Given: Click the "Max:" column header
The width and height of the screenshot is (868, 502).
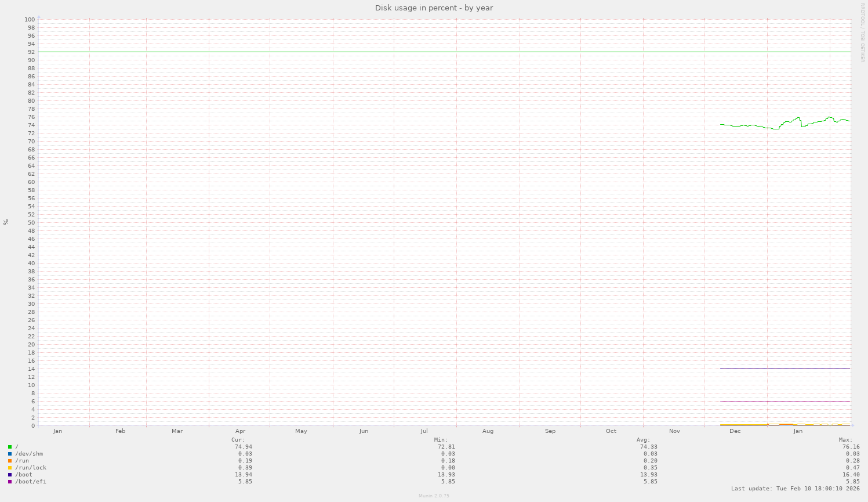Looking at the screenshot, I should [x=844, y=439].
